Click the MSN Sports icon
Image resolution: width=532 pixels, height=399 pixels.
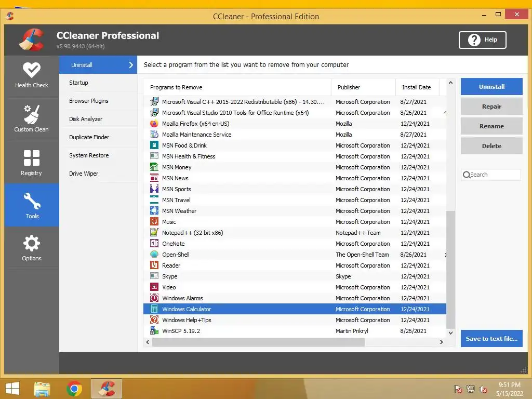coord(154,189)
